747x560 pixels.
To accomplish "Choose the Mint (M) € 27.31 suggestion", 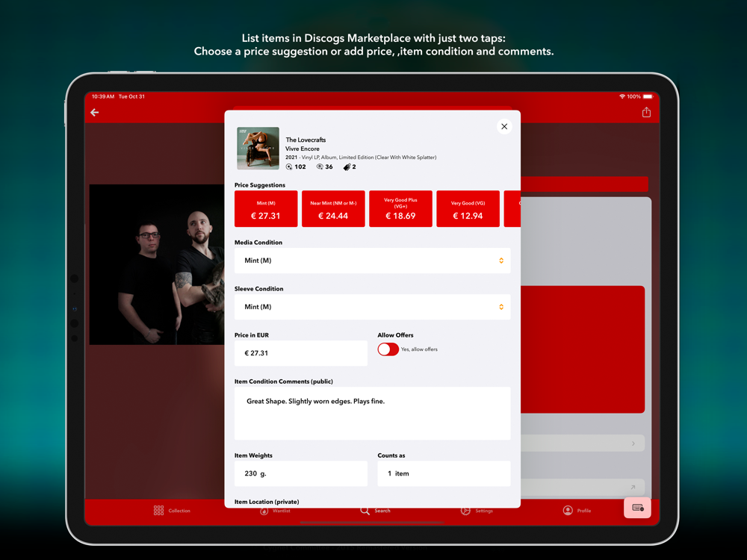I will 266,209.
